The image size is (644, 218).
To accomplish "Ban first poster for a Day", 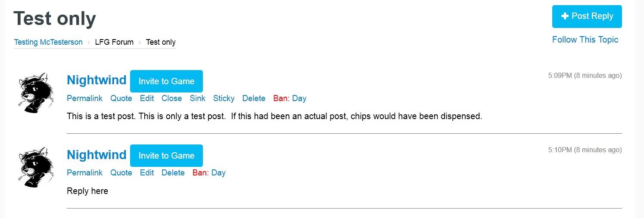I will coord(299,98).
